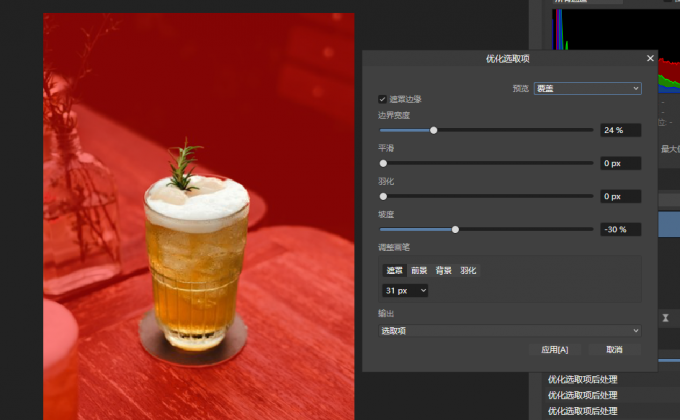Click the 羽化 slider handle
The width and height of the screenshot is (680, 420).
click(x=383, y=196)
